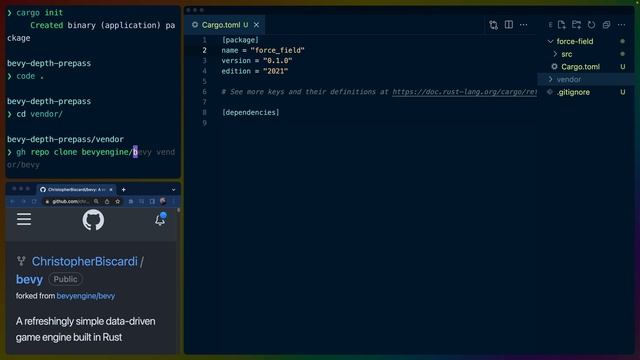This screenshot has width=640, height=360.
Task: Click the 'code .' command in terminal
Action: pos(30,76)
